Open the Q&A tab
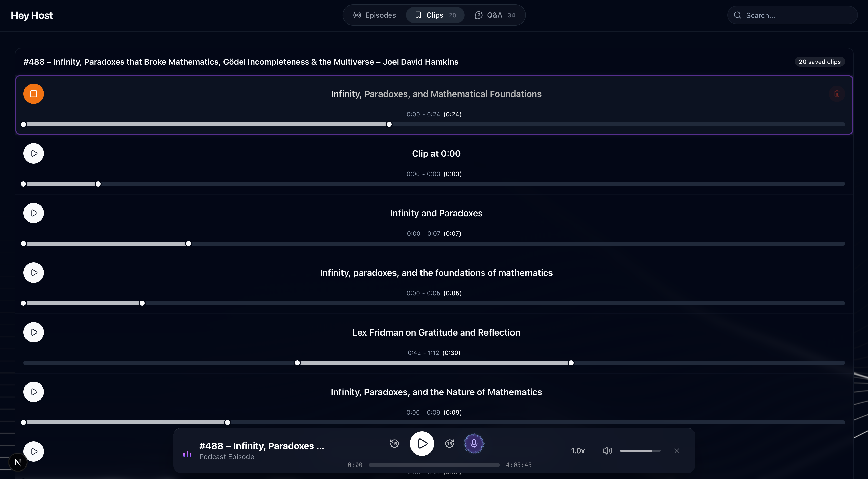The image size is (868, 479). [495, 15]
